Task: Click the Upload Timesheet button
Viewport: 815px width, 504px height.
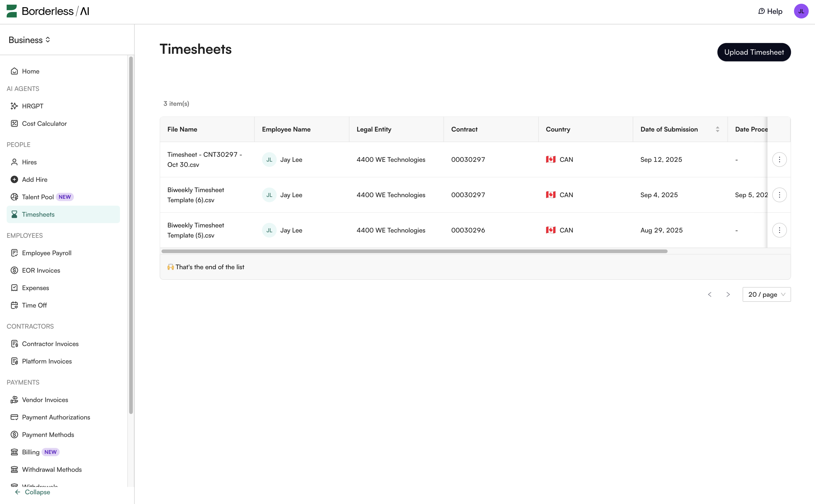Action: coord(754,52)
